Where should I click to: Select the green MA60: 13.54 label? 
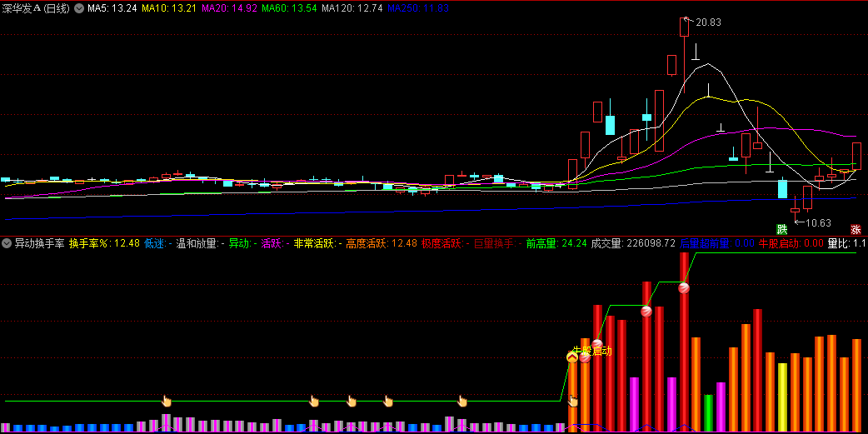click(289, 8)
